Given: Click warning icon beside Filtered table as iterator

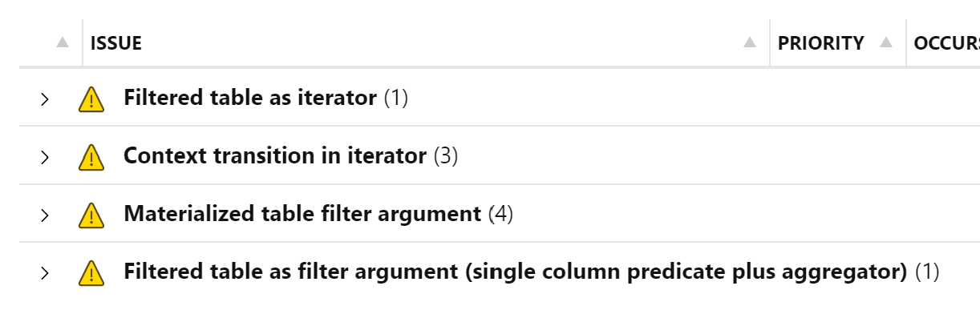Looking at the screenshot, I should [x=91, y=99].
